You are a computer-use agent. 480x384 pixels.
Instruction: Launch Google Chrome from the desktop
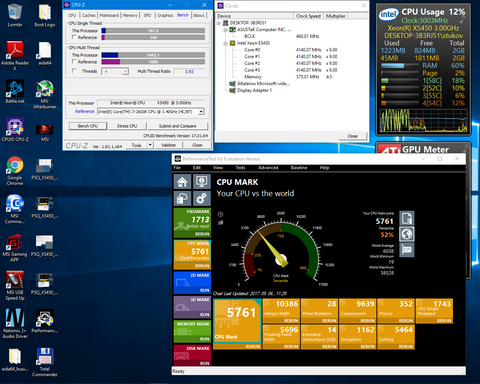click(x=15, y=171)
